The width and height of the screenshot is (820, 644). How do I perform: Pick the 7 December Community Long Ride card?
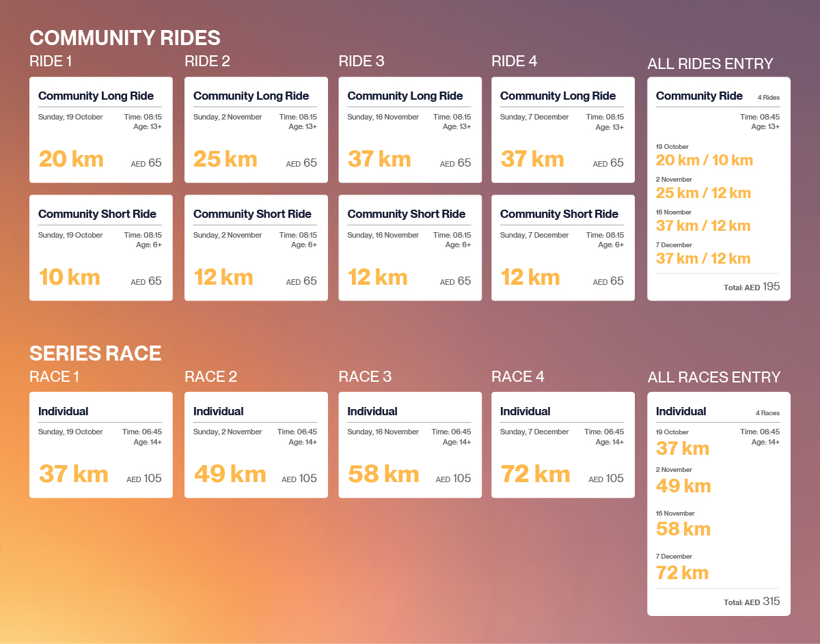562,130
